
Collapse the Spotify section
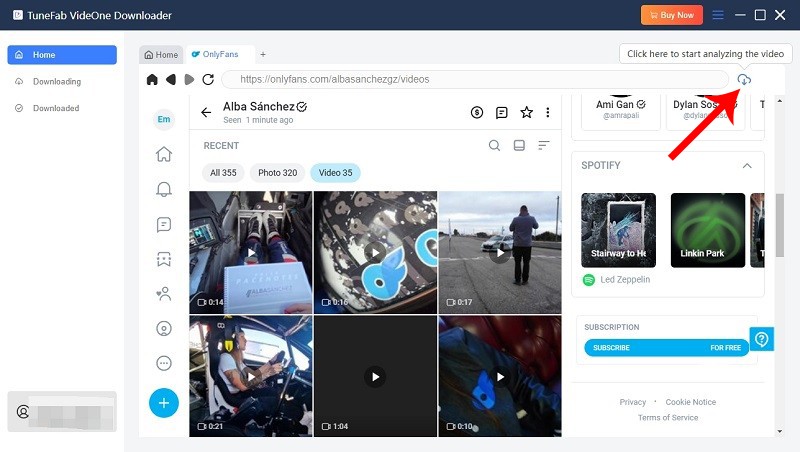coord(747,165)
